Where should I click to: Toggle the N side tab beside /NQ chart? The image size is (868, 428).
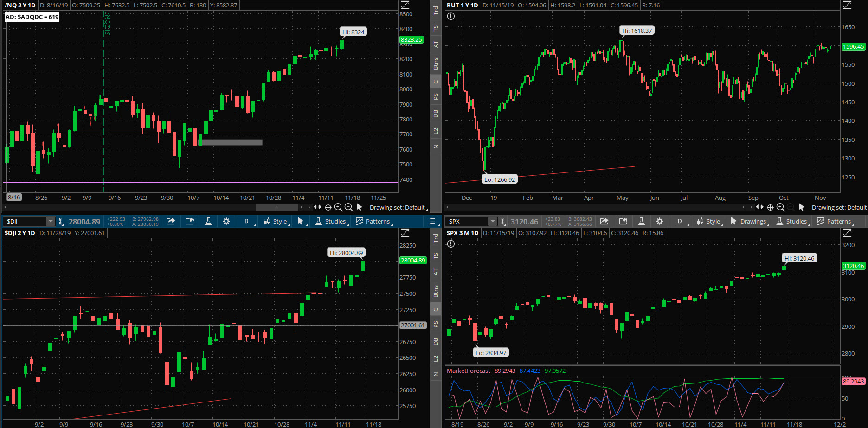click(436, 147)
